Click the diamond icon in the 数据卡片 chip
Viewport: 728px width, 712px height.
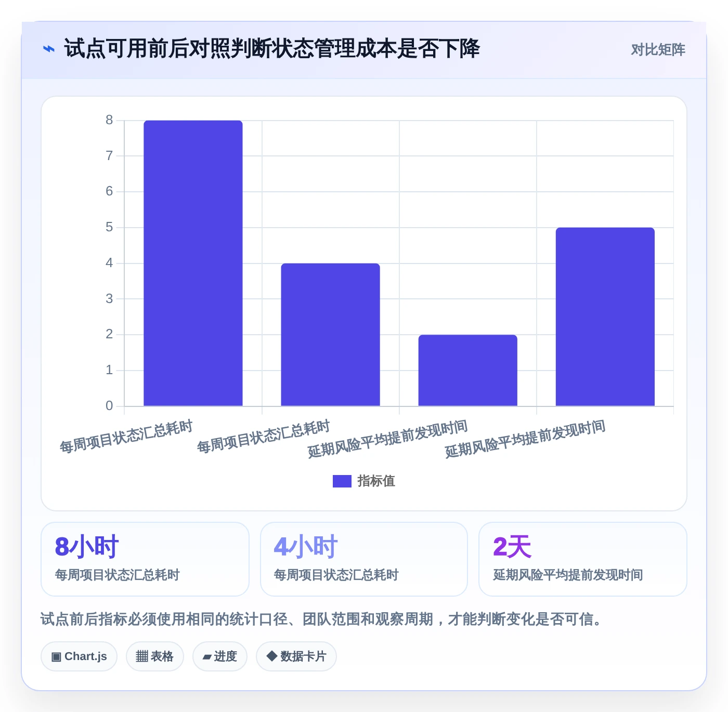coord(271,656)
